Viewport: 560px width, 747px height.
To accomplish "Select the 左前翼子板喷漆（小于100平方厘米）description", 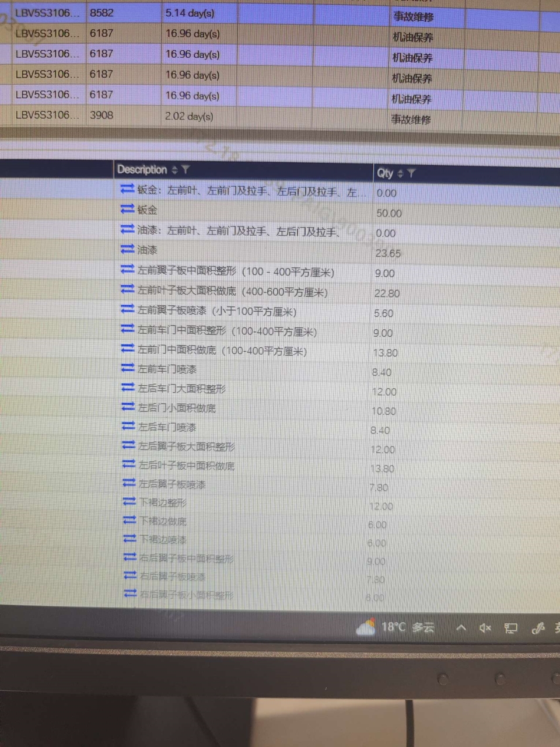I will [x=217, y=310].
